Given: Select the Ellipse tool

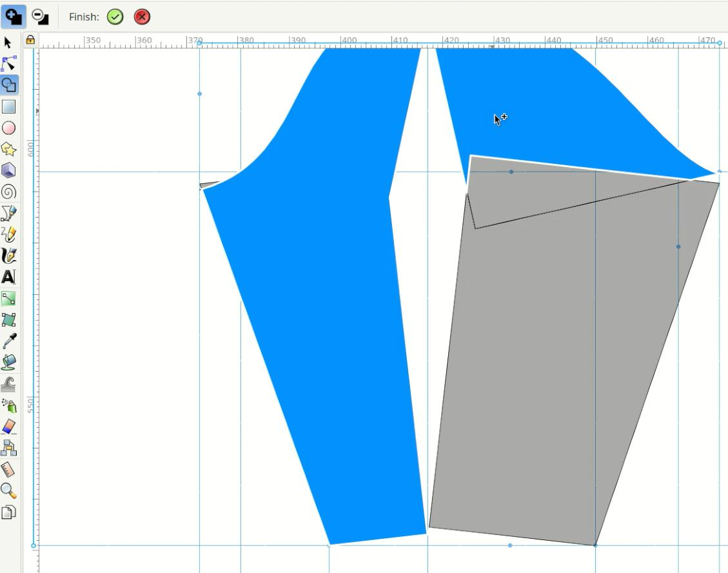Looking at the screenshot, I should [9, 128].
